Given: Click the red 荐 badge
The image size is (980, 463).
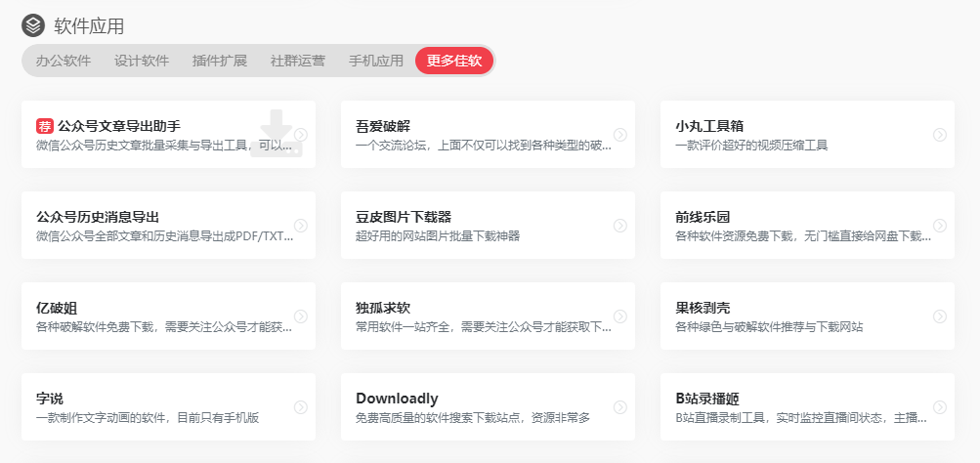Looking at the screenshot, I should pos(45,126).
